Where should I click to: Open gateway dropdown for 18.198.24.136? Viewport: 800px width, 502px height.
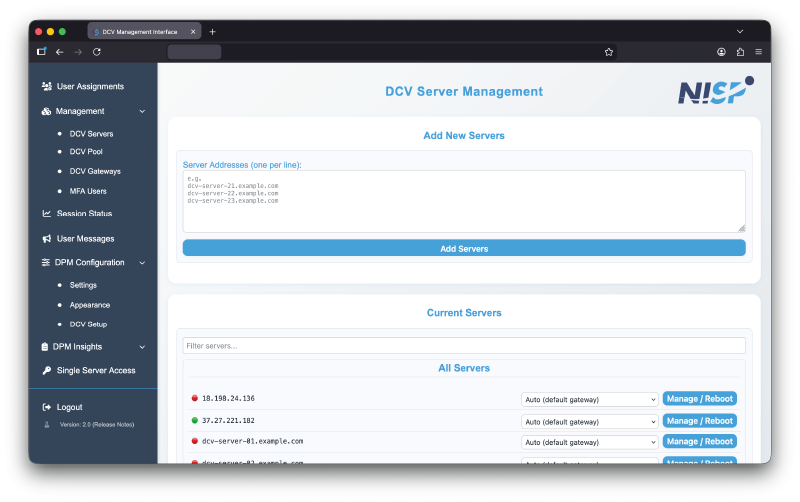(589, 399)
